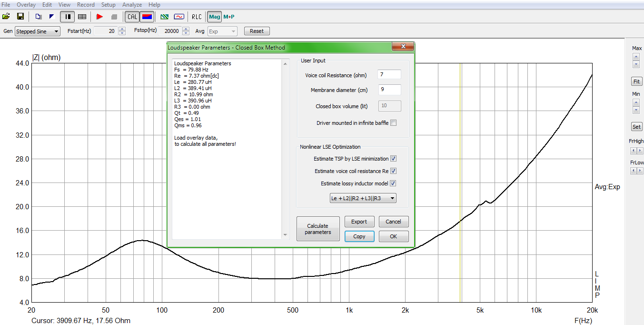The width and height of the screenshot is (644, 325).
Task: Select the Mag display mode
Action: point(214,17)
